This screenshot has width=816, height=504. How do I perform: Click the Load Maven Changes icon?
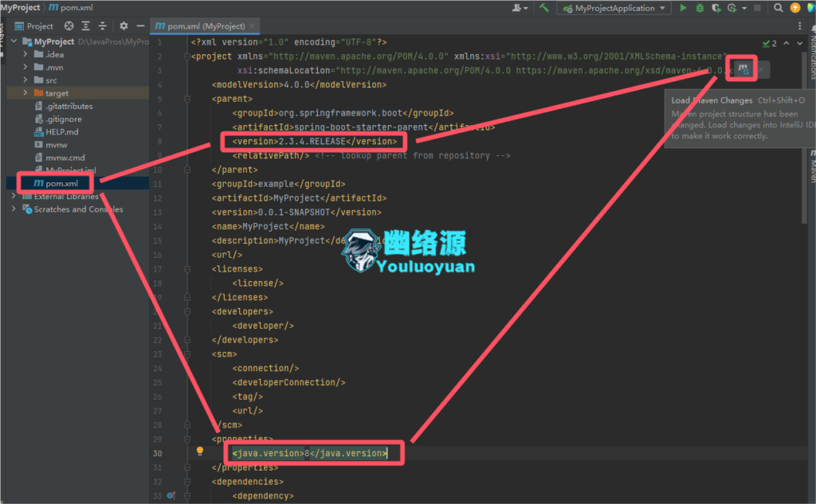(743, 68)
